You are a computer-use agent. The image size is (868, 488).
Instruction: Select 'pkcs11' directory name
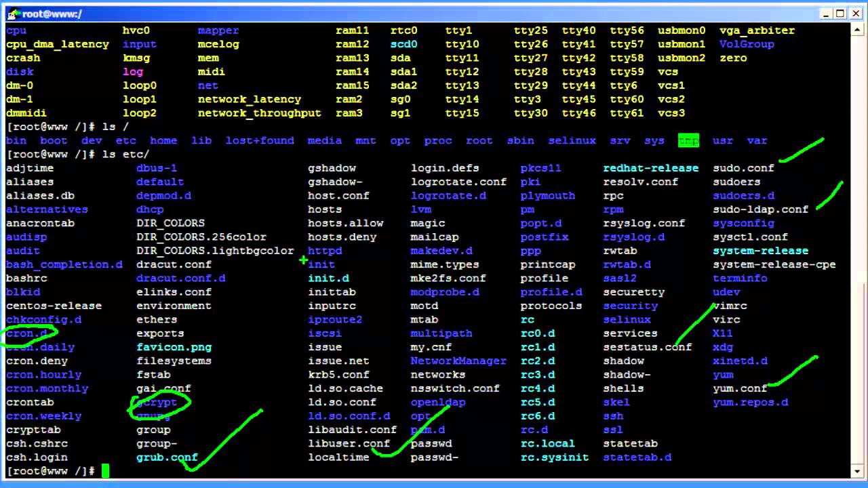(541, 168)
